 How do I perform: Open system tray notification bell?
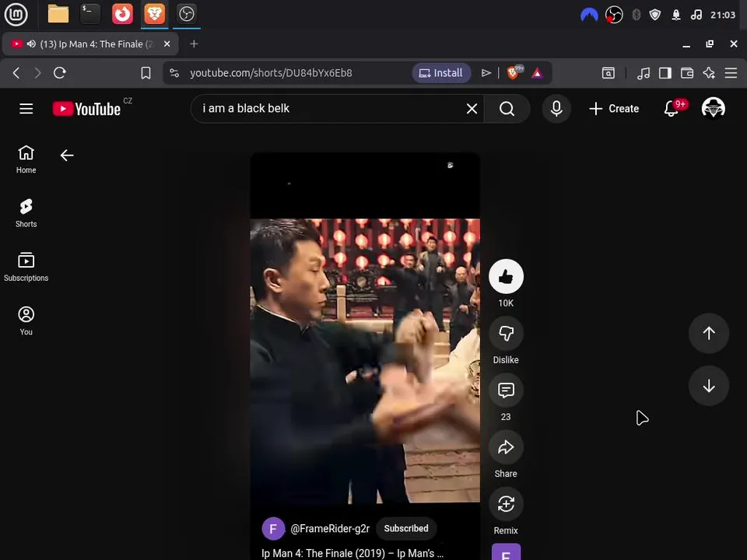coord(675,15)
